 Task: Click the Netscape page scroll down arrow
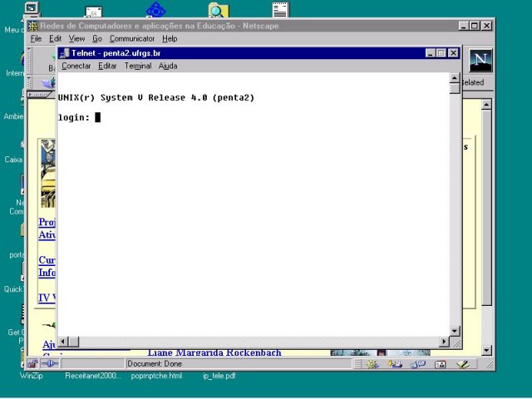pos(486,351)
